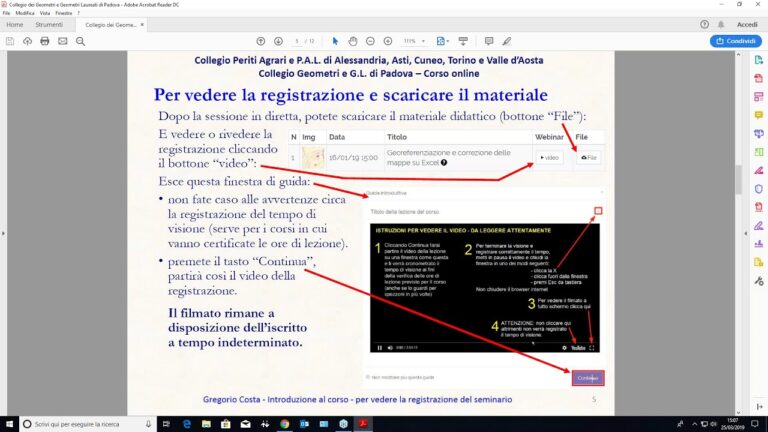Open Task View on the taskbar
The height and width of the screenshot is (432, 768).
166,424
